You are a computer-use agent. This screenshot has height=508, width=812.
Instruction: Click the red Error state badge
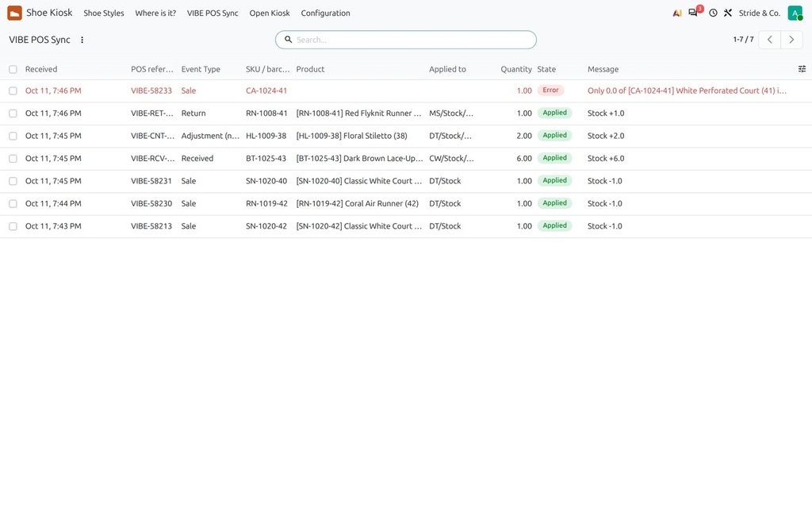click(550, 90)
